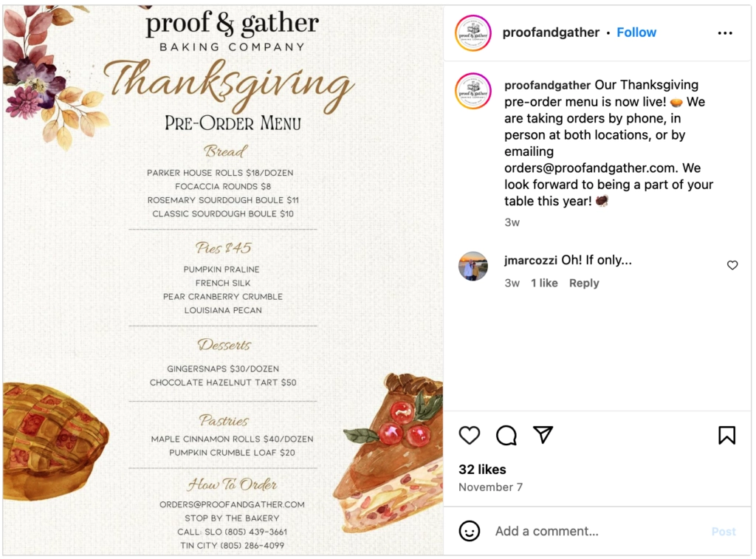Click the proofandgather username in header
Viewport: 756px width, 559px height.
[551, 32]
